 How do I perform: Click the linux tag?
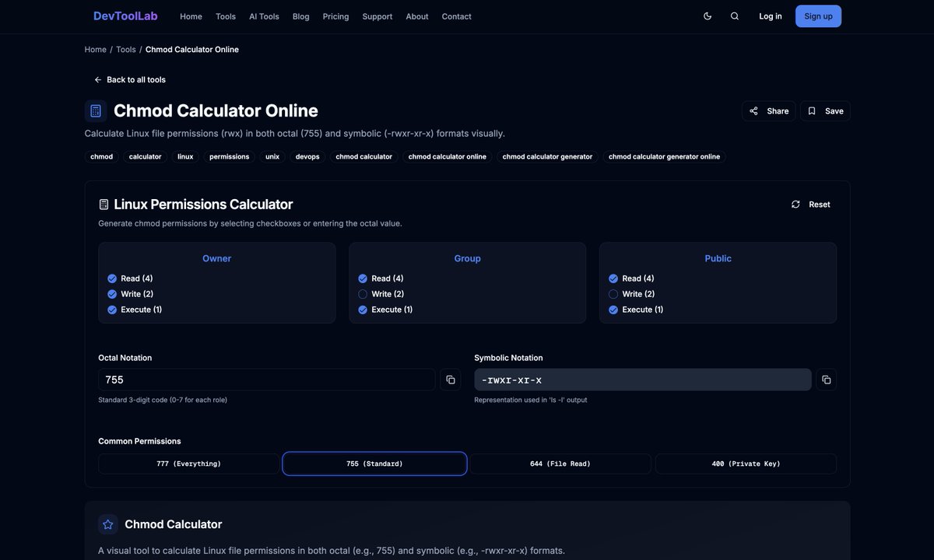point(185,157)
